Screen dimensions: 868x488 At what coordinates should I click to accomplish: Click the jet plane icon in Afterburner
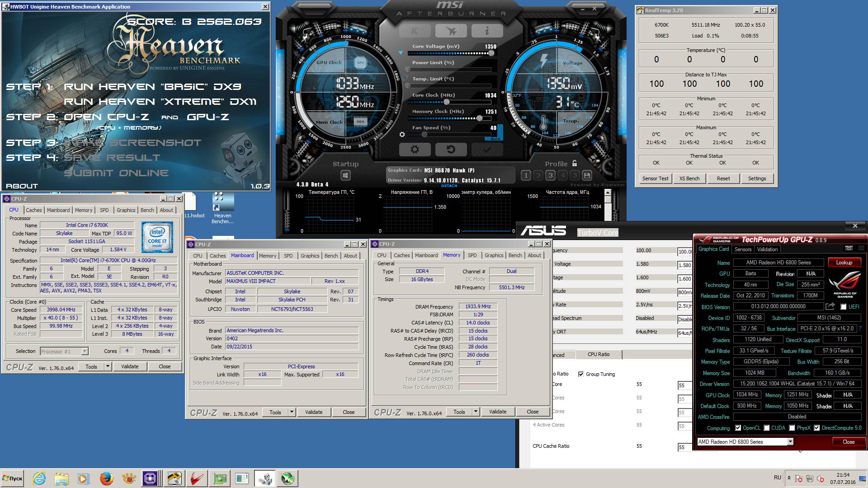[451, 31]
